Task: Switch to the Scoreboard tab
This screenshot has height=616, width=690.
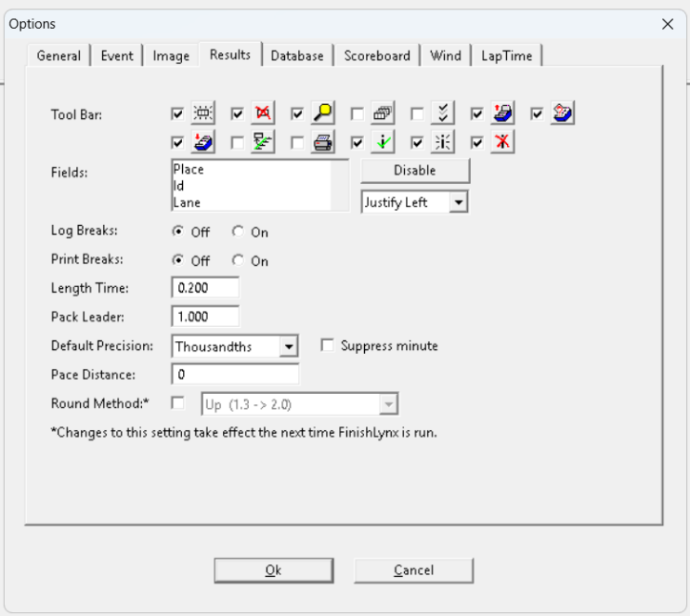Action: coord(376,56)
